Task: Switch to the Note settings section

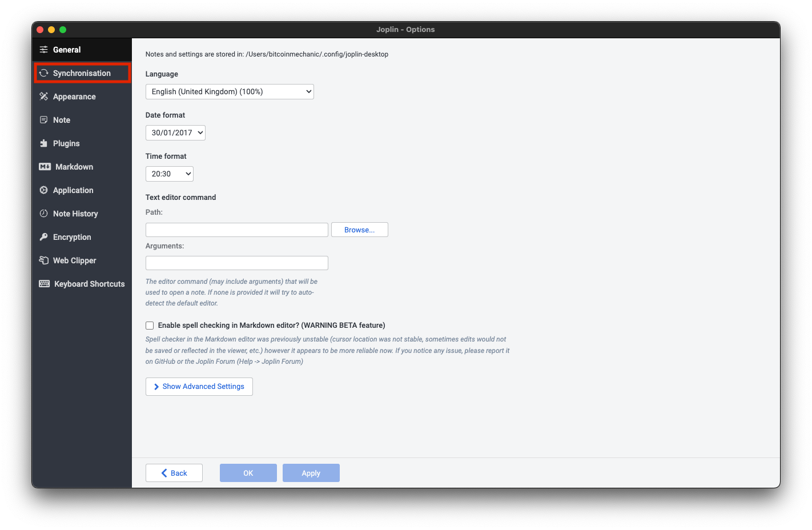Action: tap(62, 120)
